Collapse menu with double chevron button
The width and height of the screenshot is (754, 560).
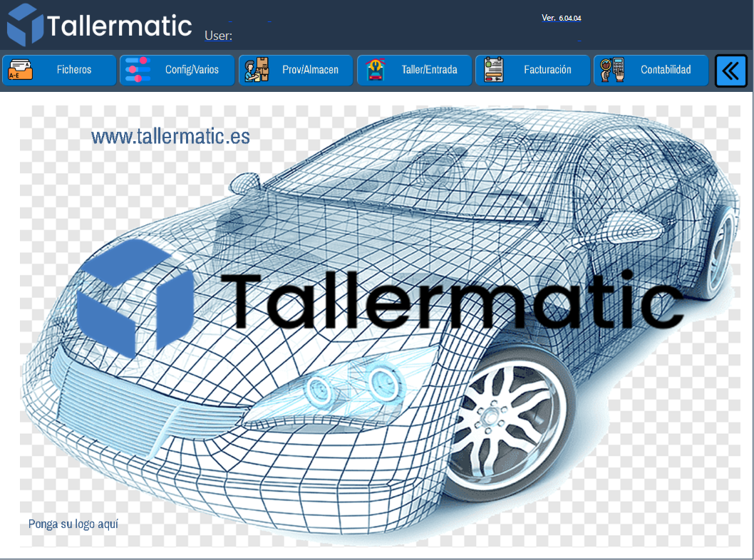click(x=730, y=71)
